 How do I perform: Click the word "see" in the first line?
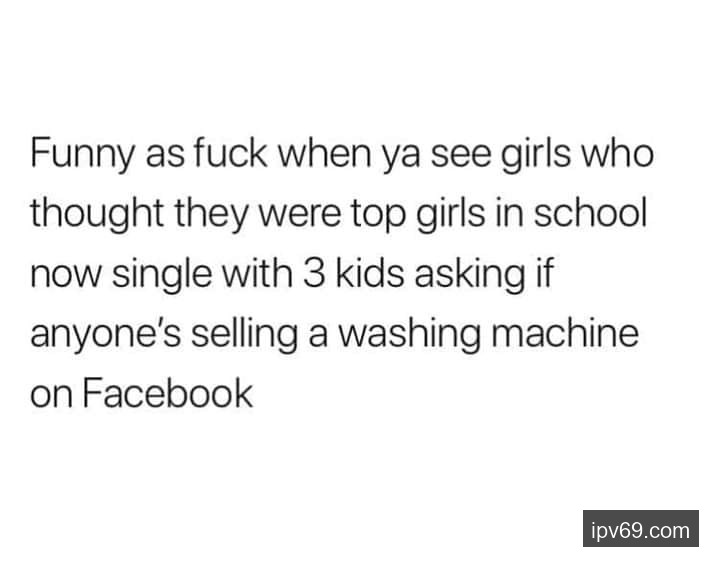[461, 157]
